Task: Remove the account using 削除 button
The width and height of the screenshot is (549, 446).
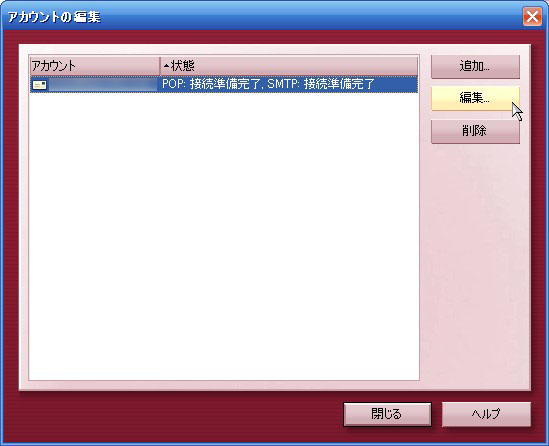Action: point(475,131)
